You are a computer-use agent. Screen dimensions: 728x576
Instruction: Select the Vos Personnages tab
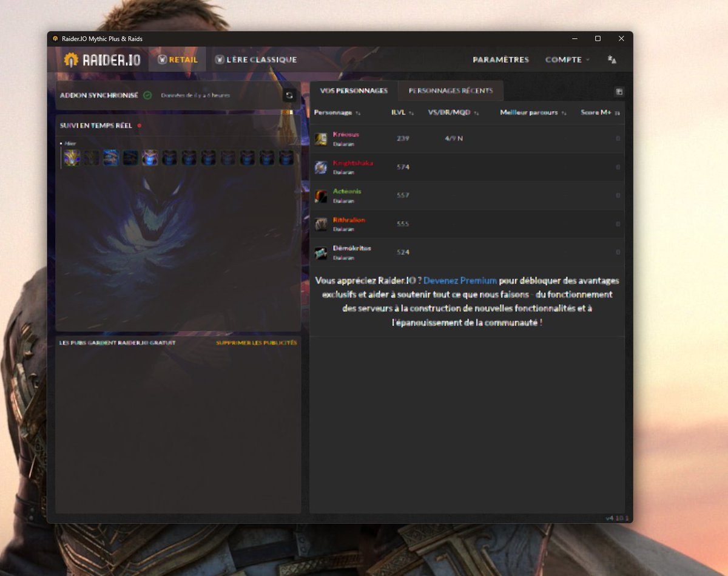tap(354, 91)
